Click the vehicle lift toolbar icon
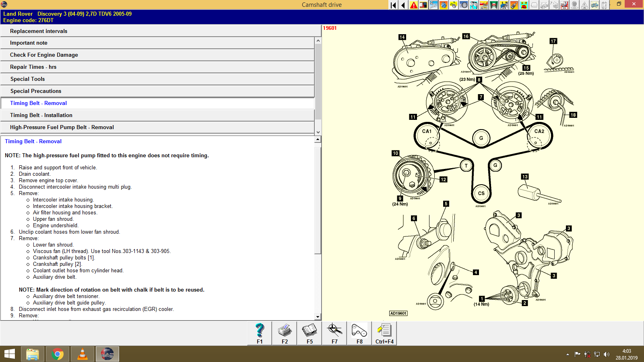The image size is (644, 362). click(x=494, y=5)
